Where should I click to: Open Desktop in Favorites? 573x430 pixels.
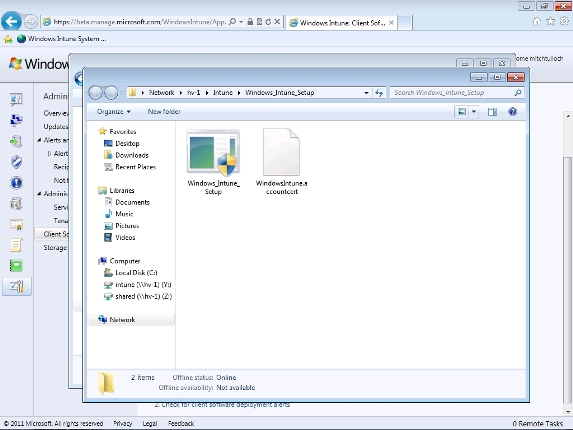(x=122, y=144)
